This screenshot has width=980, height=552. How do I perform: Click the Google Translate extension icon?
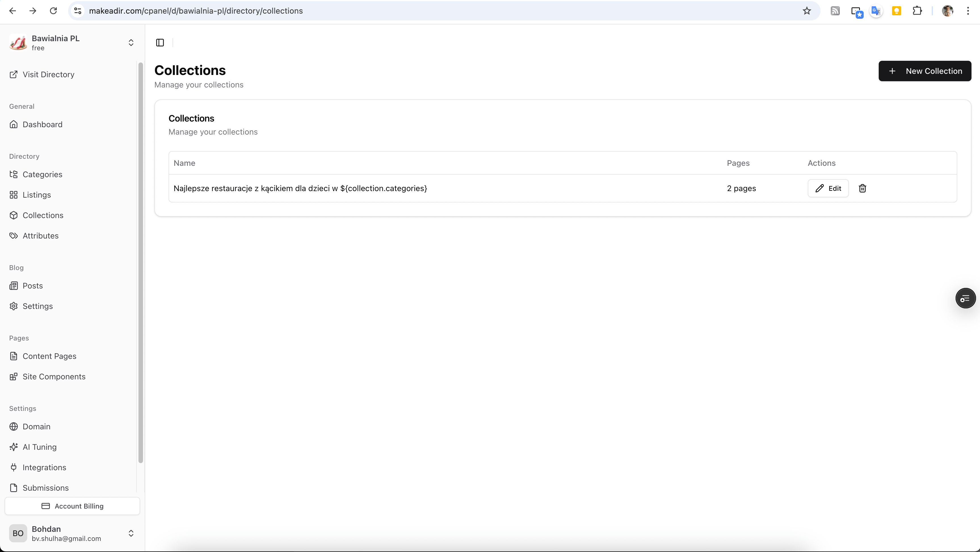[876, 11]
